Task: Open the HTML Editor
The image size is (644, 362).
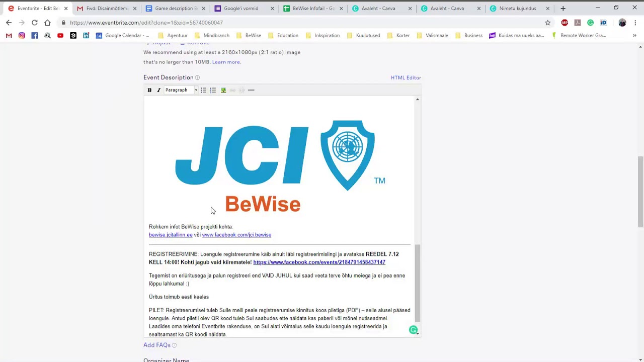Action: click(406, 77)
